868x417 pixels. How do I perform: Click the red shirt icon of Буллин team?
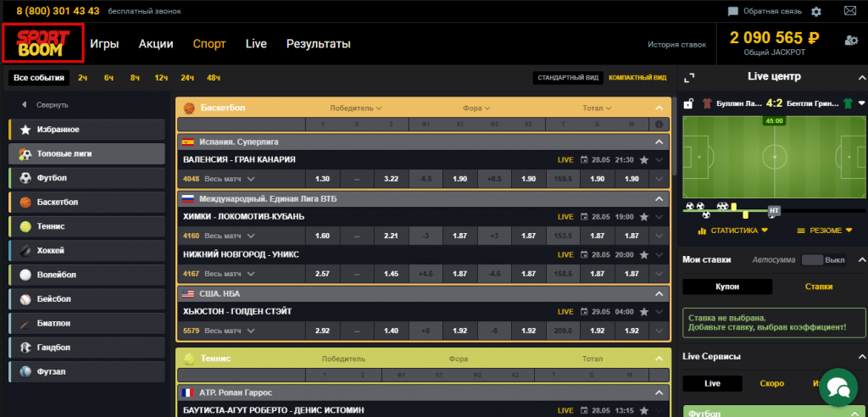(x=707, y=103)
